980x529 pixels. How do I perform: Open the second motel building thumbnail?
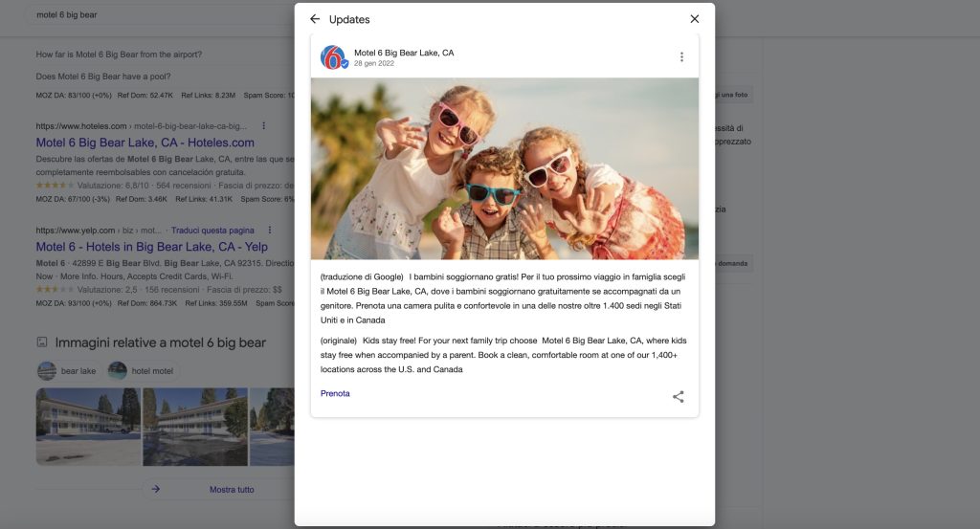194,426
